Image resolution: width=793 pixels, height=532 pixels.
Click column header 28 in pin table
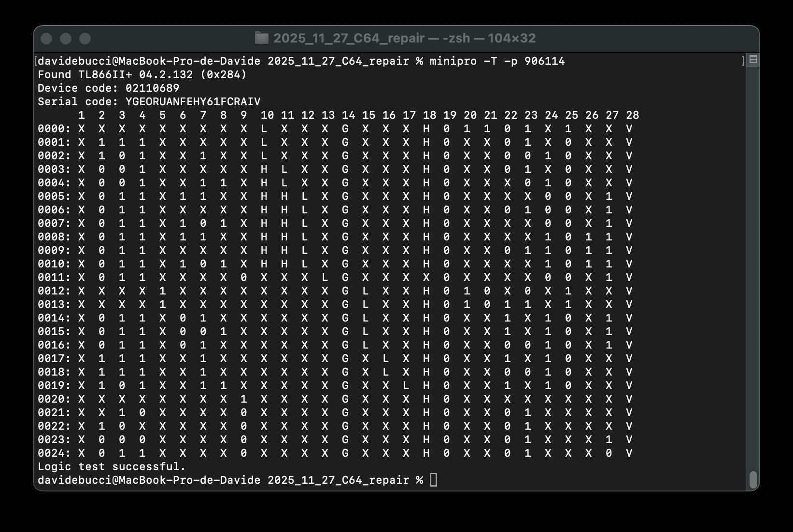point(632,115)
